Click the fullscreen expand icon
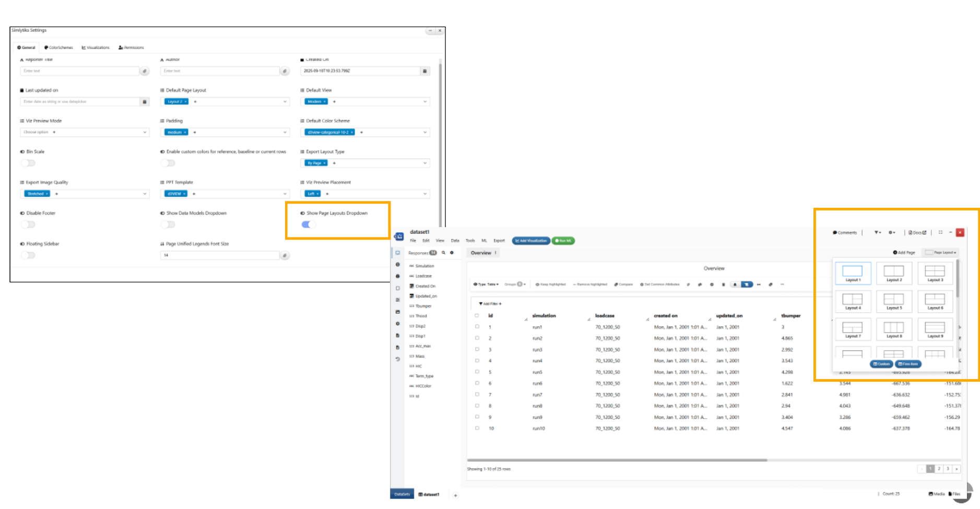 coord(940,232)
